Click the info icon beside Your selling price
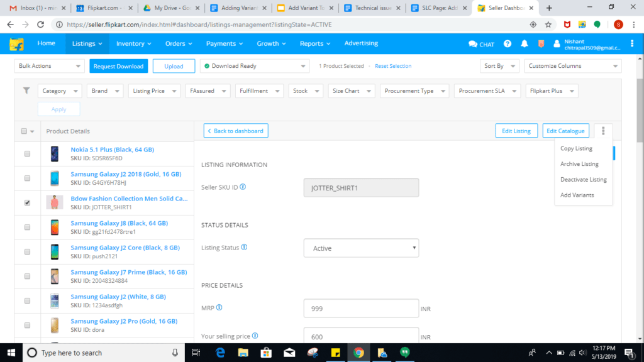This screenshot has height=362, width=644. pos(255,336)
